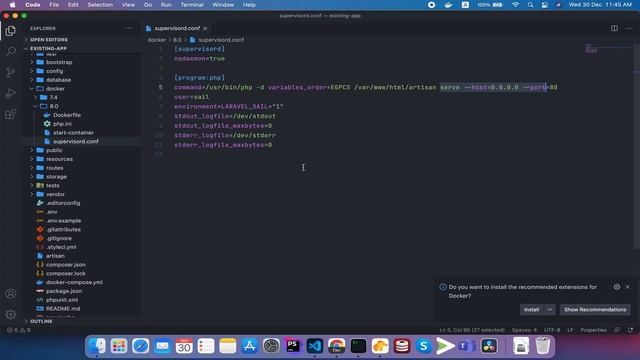Open Control Center in menu bar
The height and width of the screenshot is (360, 640).
click(x=544, y=5)
